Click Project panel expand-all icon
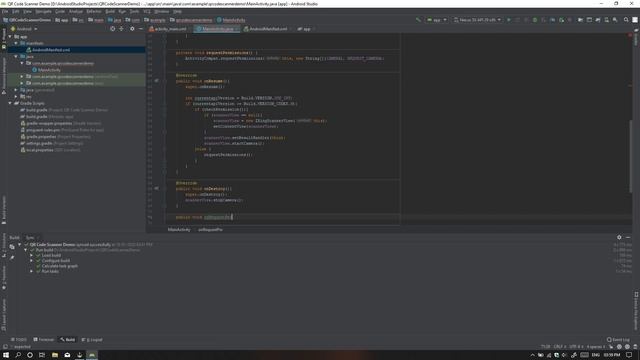 point(121,29)
